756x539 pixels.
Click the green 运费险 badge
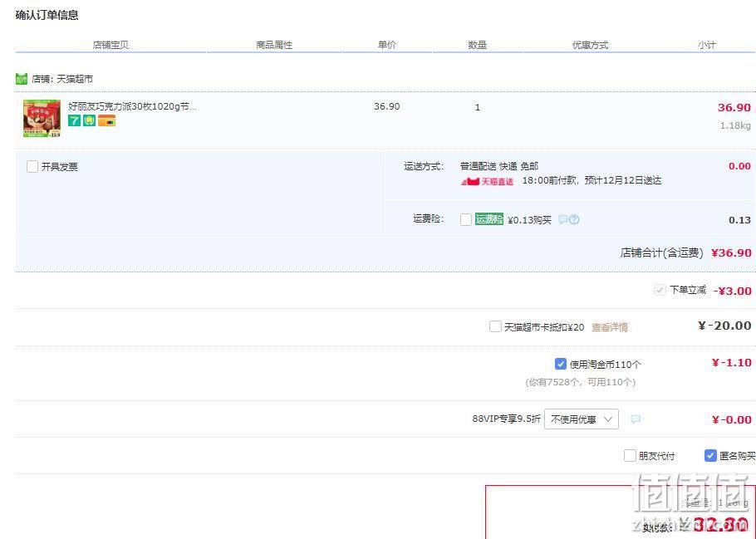(x=488, y=219)
